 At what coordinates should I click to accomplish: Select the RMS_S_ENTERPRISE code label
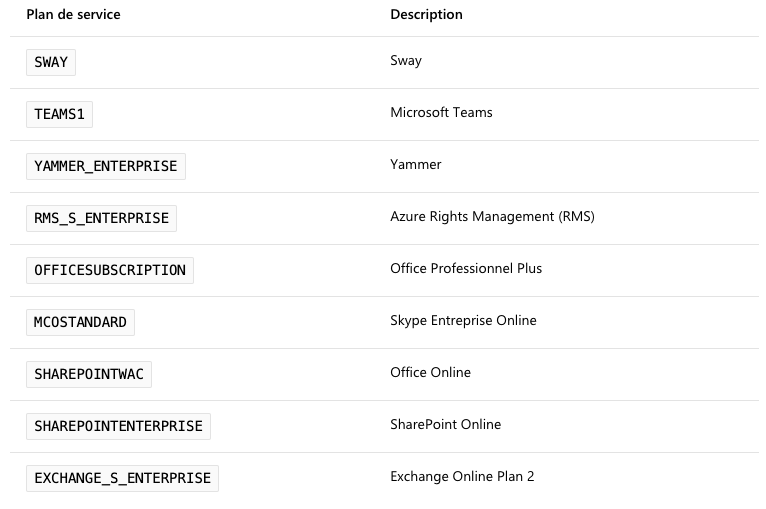pos(101,218)
